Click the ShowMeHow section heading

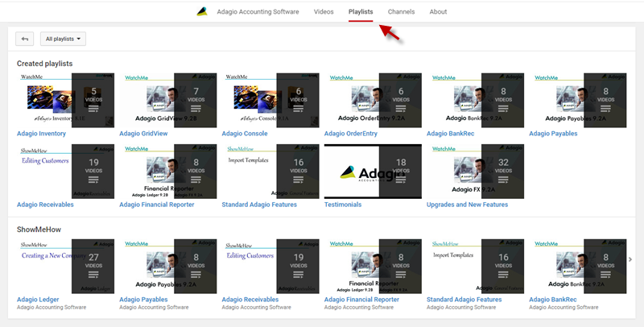pyautogui.click(x=39, y=230)
